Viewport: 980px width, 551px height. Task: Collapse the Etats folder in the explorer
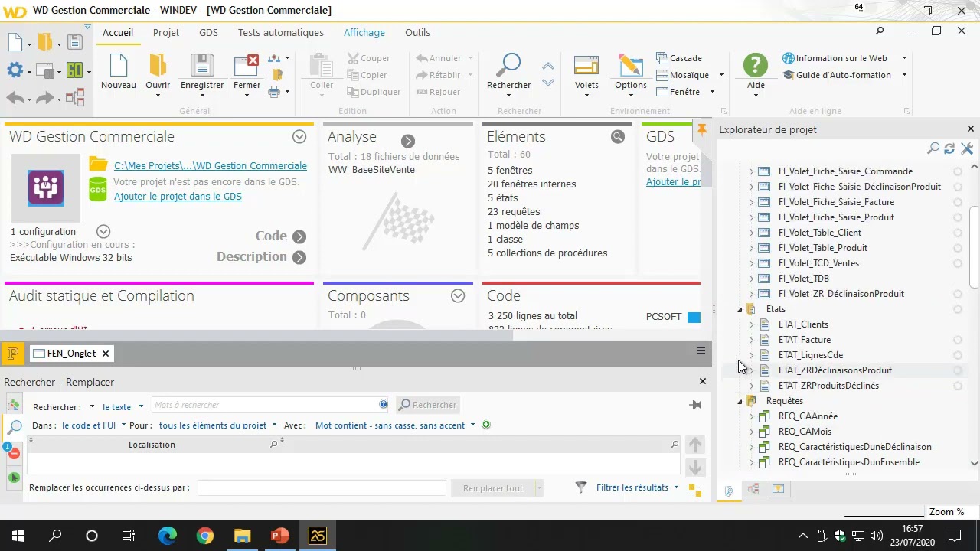coord(740,310)
